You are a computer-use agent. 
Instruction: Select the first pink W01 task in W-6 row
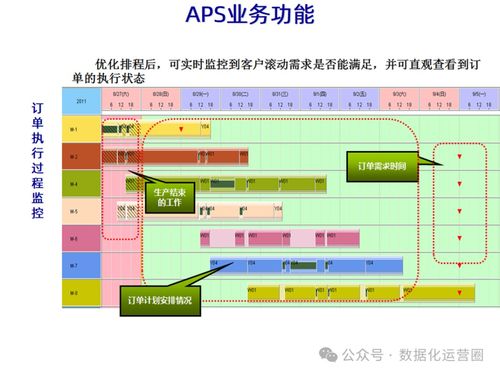coord(205,239)
